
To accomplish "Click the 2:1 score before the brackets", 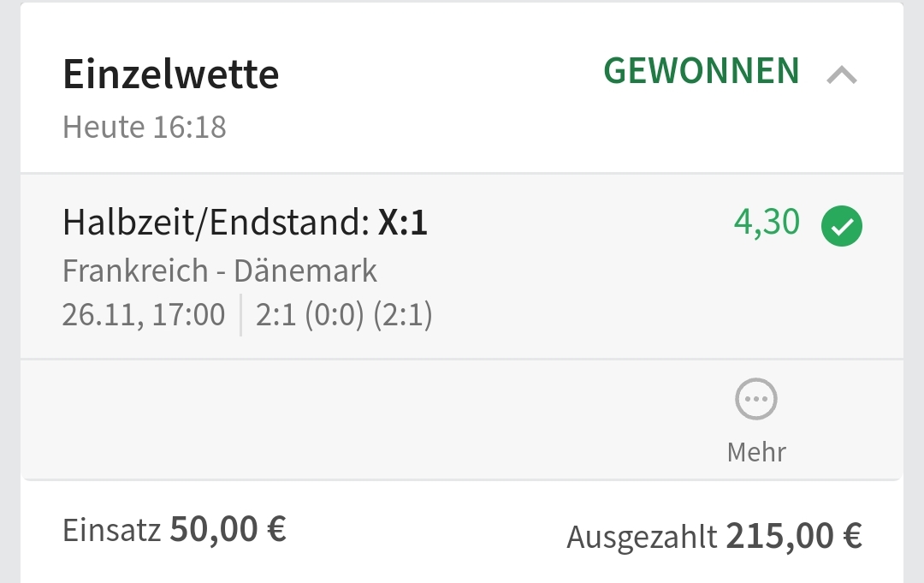I will pyautogui.click(x=275, y=315).
